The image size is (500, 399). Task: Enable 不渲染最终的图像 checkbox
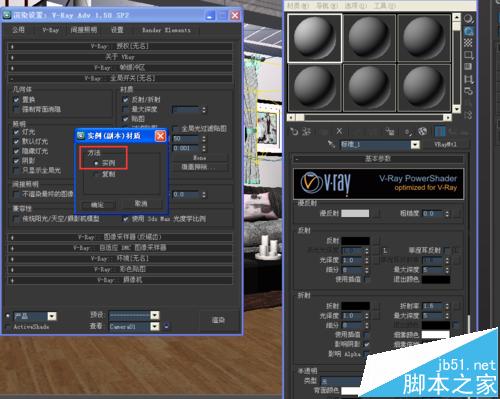[x=16, y=194]
